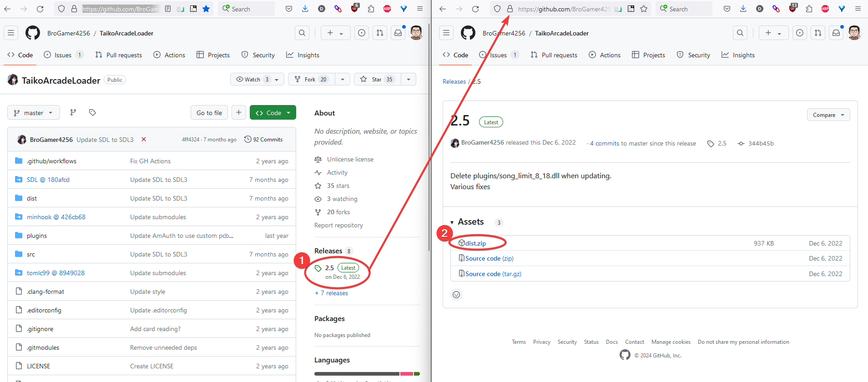The image size is (868, 382).
Task: Download Source code (zip) asset
Action: point(490,258)
